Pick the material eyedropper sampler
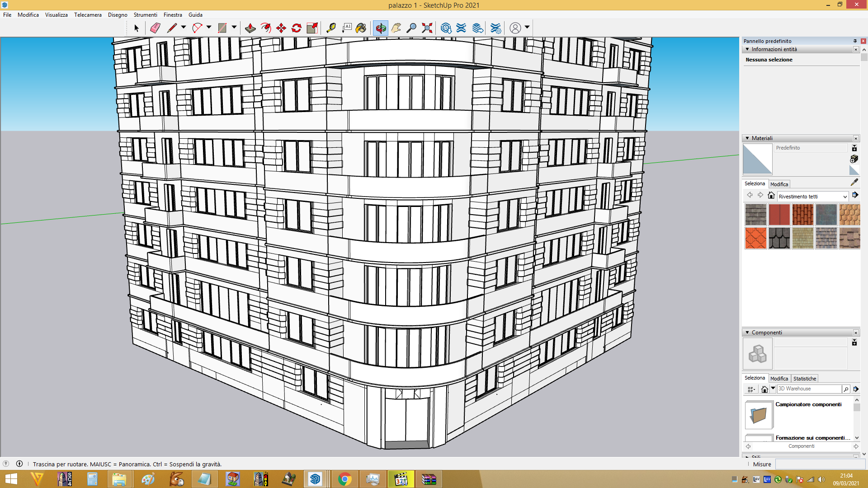The height and width of the screenshot is (488, 868). coord(854,182)
